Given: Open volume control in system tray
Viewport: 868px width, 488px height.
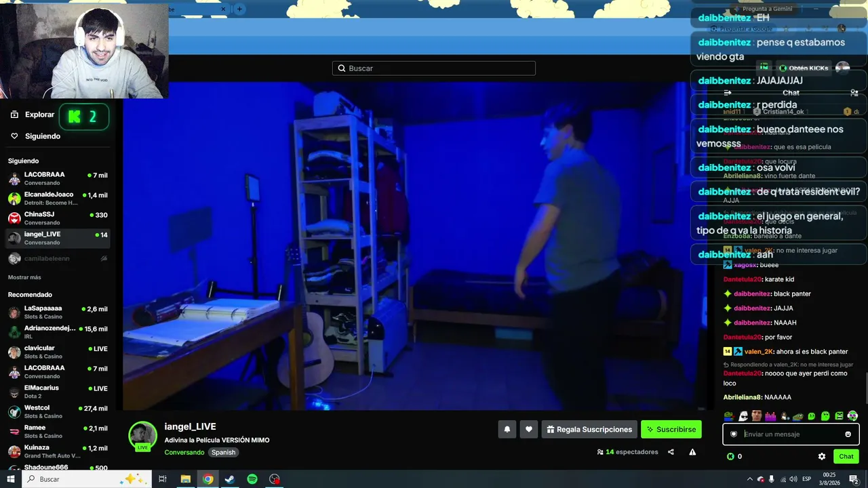Looking at the screenshot, I should 793,479.
